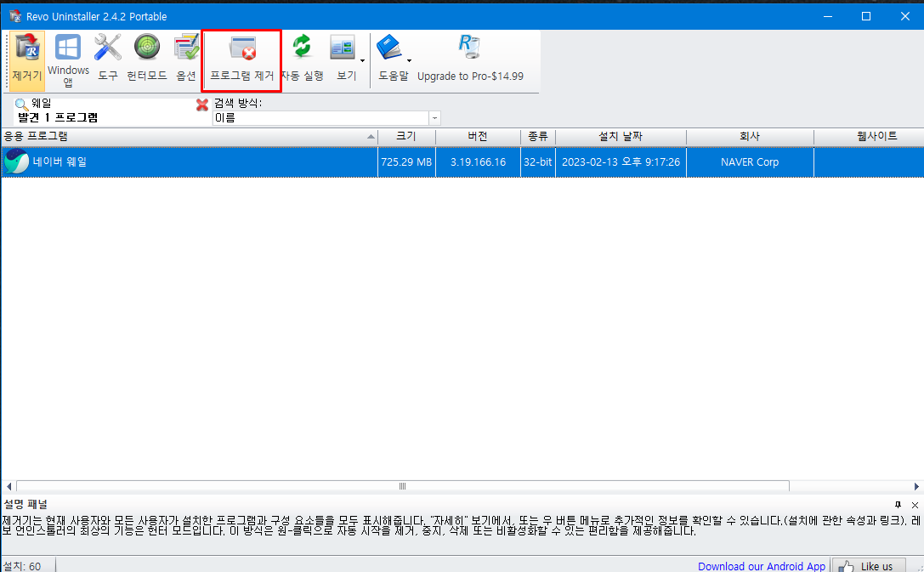
Task: Close the 설명 패널 description panel
Action: click(915, 504)
